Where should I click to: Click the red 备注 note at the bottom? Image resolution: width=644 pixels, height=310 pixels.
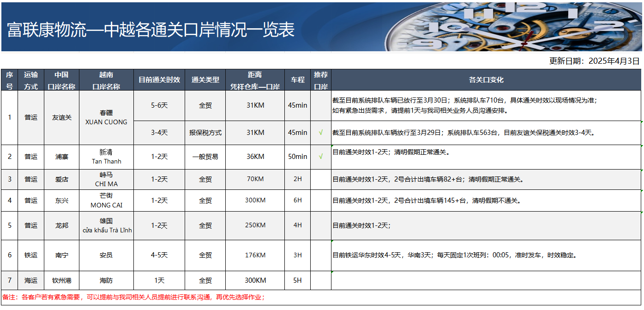pyautogui.click(x=134, y=298)
